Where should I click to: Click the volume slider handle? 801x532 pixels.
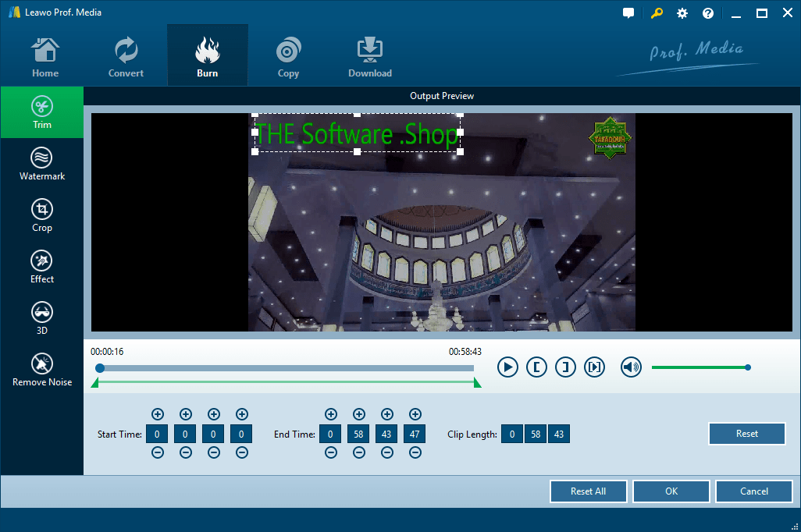click(748, 367)
